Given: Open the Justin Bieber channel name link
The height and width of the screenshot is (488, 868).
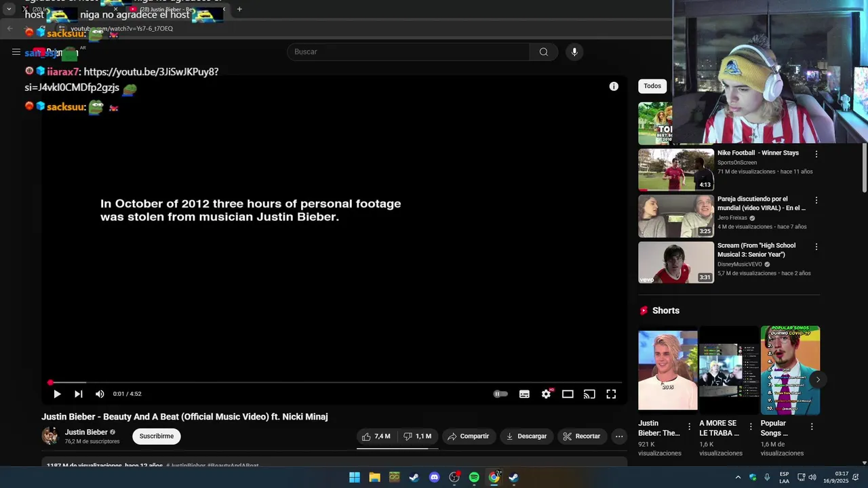Looking at the screenshot, I should pos(86,432).
